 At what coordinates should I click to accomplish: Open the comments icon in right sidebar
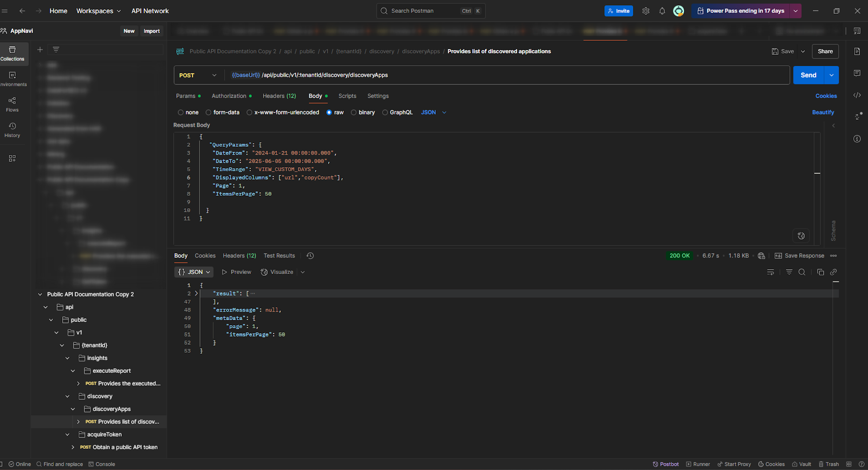(857, 73)
